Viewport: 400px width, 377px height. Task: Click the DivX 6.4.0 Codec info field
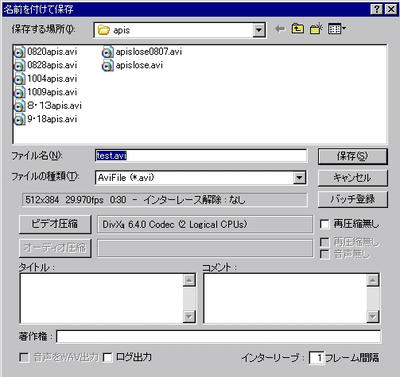(205, 224)
